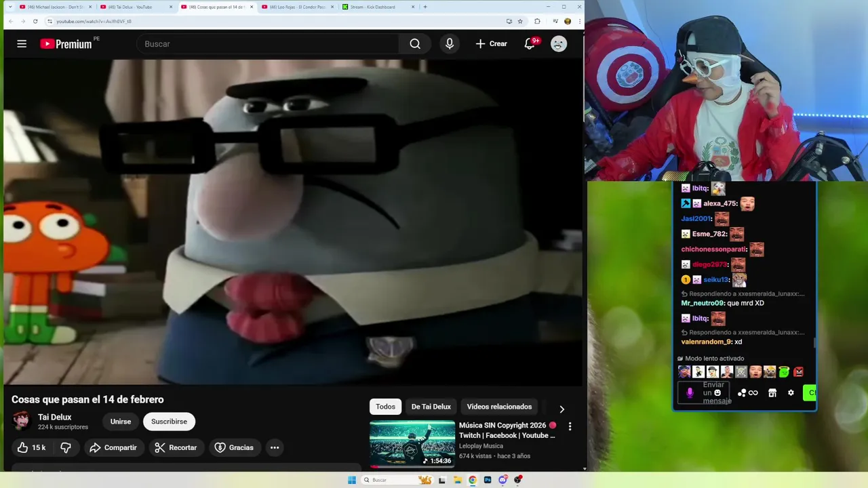Click the Recortar button
868x488 pixels.
(175, 447)
